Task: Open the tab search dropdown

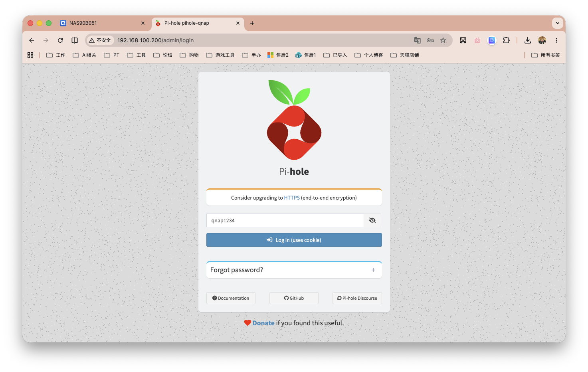Action: (x=558, y=23)
